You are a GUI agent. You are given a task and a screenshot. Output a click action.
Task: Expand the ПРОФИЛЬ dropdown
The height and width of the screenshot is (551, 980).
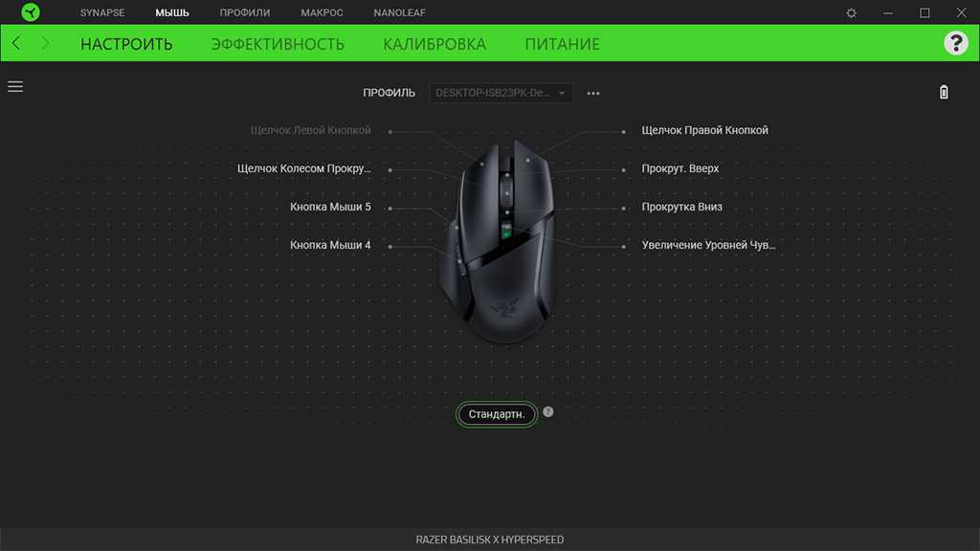[x=501, y=93]
